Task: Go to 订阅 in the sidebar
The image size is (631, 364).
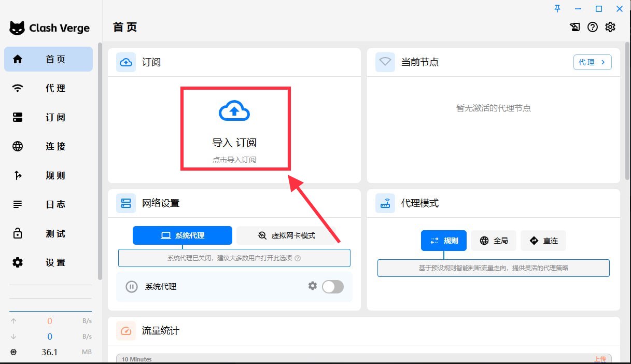Action: tap(48, 117)
